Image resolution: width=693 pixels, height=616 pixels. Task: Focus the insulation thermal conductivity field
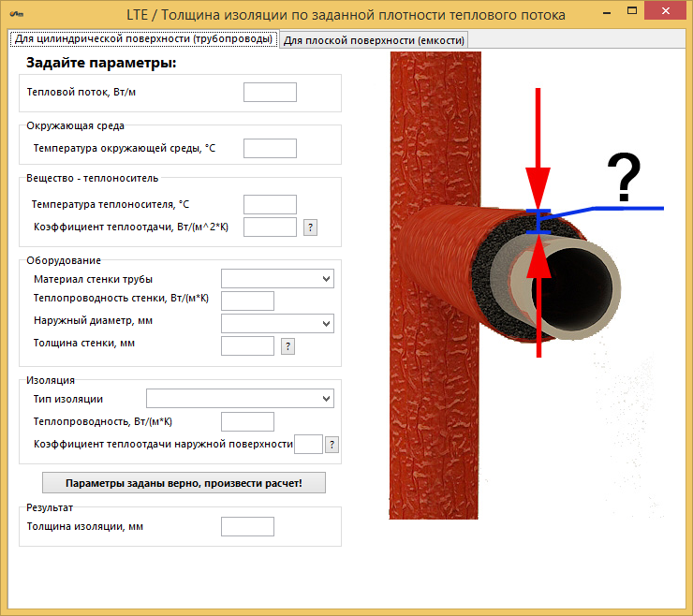point(247,421)
